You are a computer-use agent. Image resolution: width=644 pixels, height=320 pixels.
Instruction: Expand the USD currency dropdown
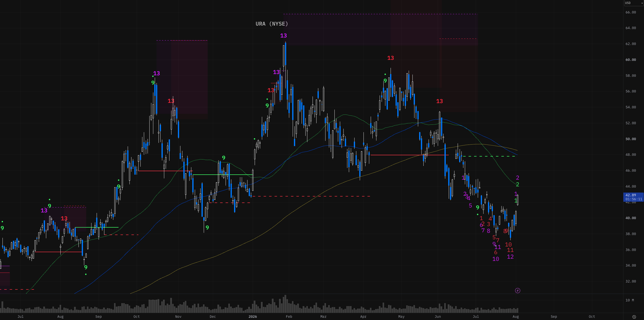pos(634,3)
